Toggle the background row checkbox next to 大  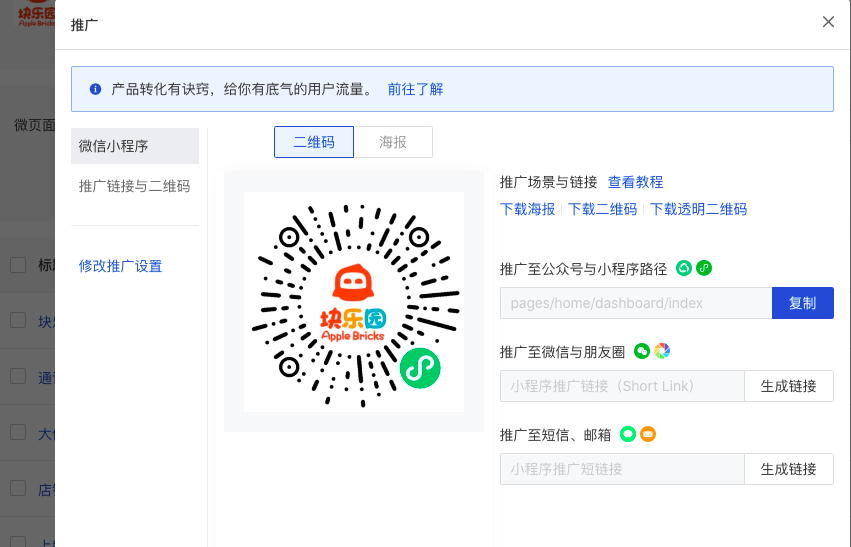18,432
